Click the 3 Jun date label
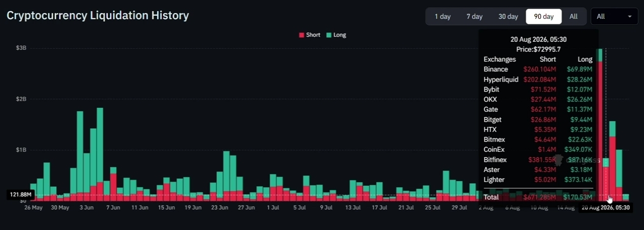644x230 pixels. pyautogui.click(x=86, y=208)
